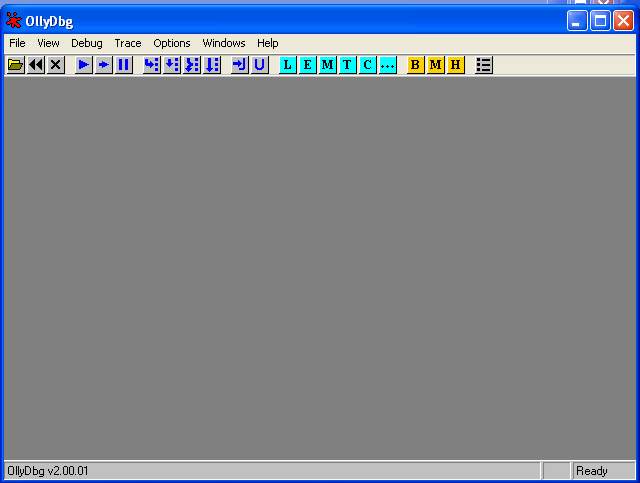Open the File menu
Image resolution: width=640 pixels, height=483 pixels.
point(17,43)
